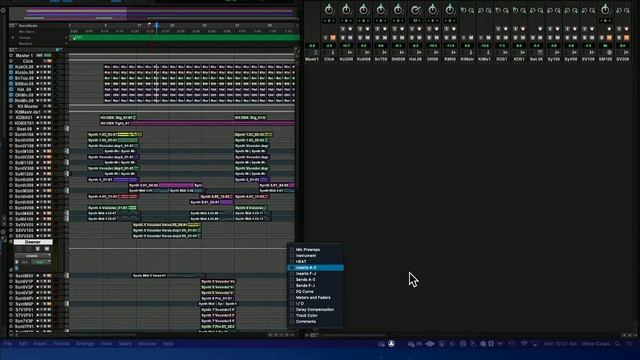Viewport: 640px width, 360px height.
Task: Click the Wi-Fi status icon in menu bar
Action: tap(524, 344)
